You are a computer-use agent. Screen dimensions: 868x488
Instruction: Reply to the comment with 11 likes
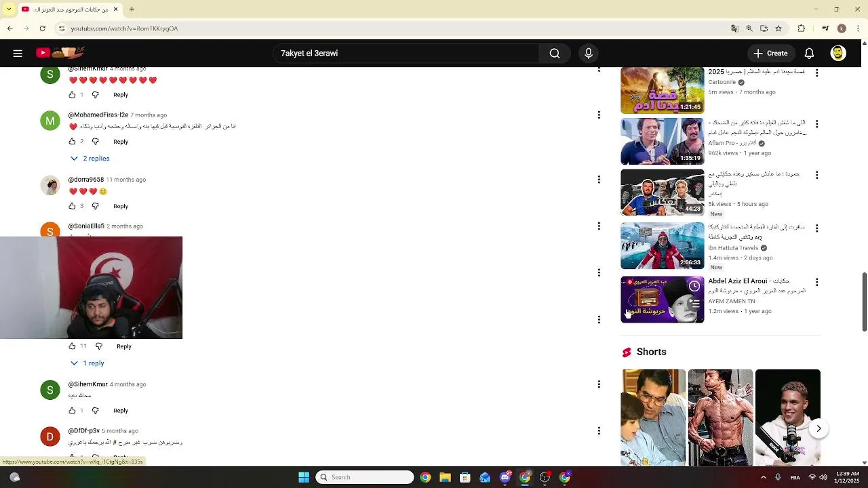[124, 346]
